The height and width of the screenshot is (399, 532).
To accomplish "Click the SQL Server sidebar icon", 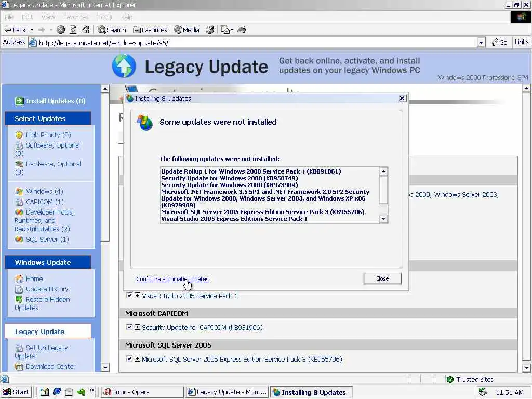I will [x=19, y=240].
